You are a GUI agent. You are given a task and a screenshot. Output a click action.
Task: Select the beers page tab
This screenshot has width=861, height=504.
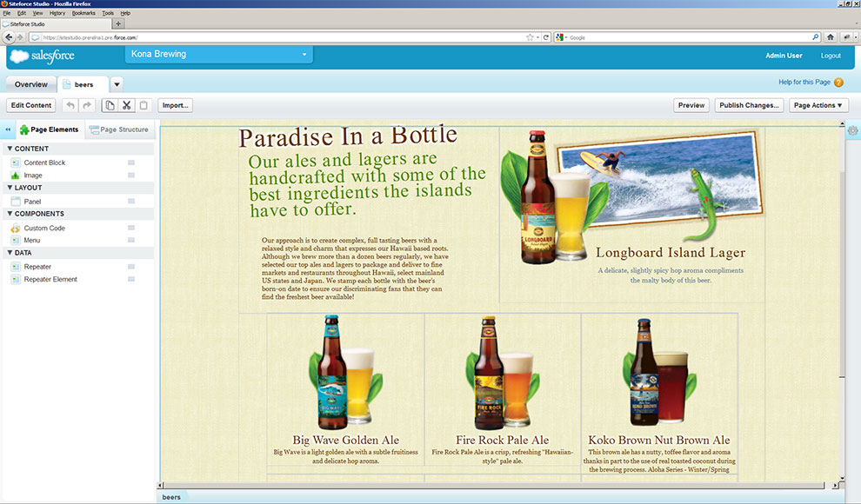(x=83, y=84)
